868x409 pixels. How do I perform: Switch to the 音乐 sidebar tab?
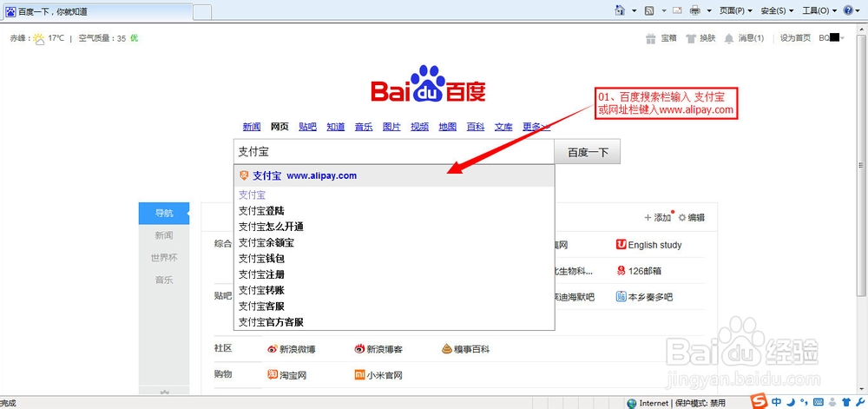point(164,280)
